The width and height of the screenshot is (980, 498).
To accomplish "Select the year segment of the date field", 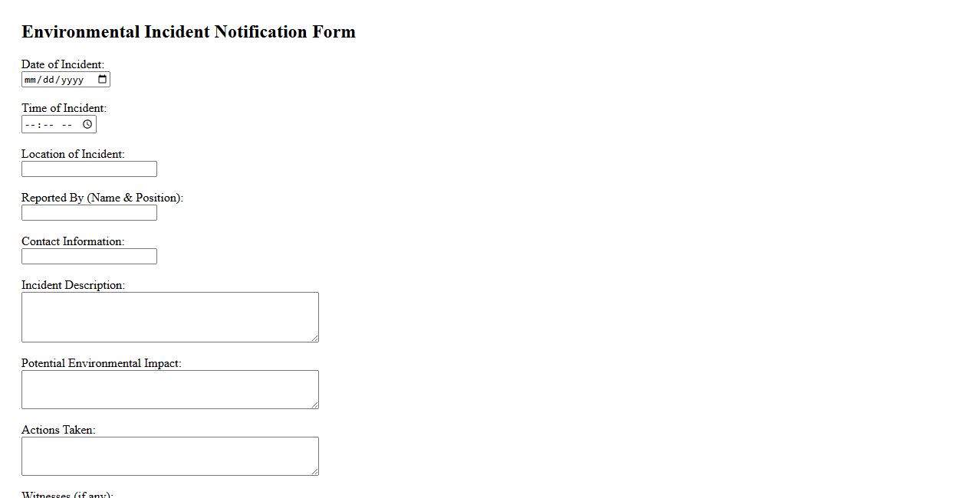I will pyautogui.click(x=71, y=80).
